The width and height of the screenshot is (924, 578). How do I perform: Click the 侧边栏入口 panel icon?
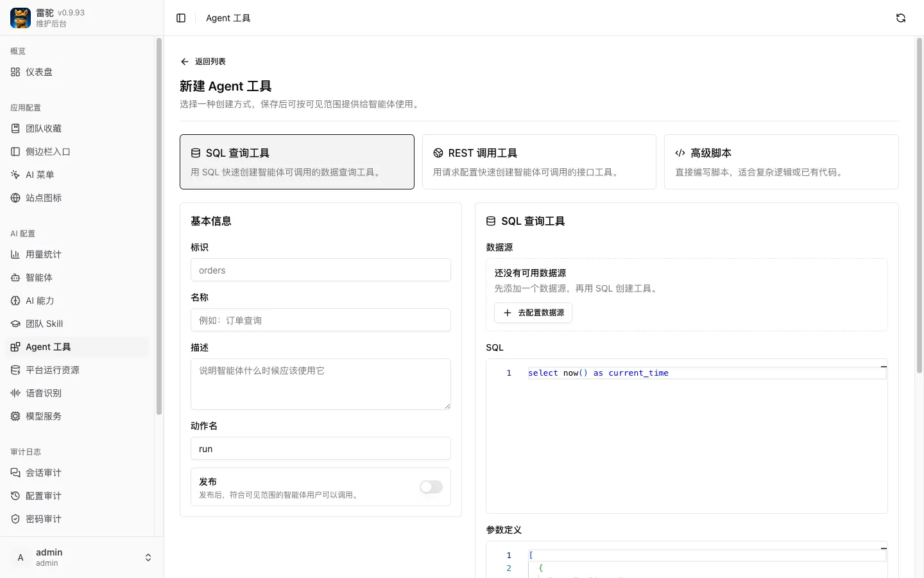point(15,152)
